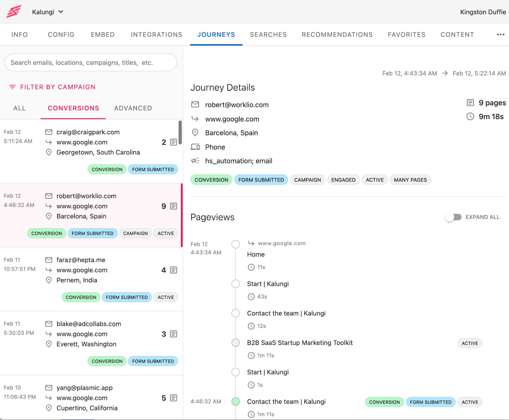Click Many Pages tag in Journey Details
509x420 pixels.
[410, 180]
